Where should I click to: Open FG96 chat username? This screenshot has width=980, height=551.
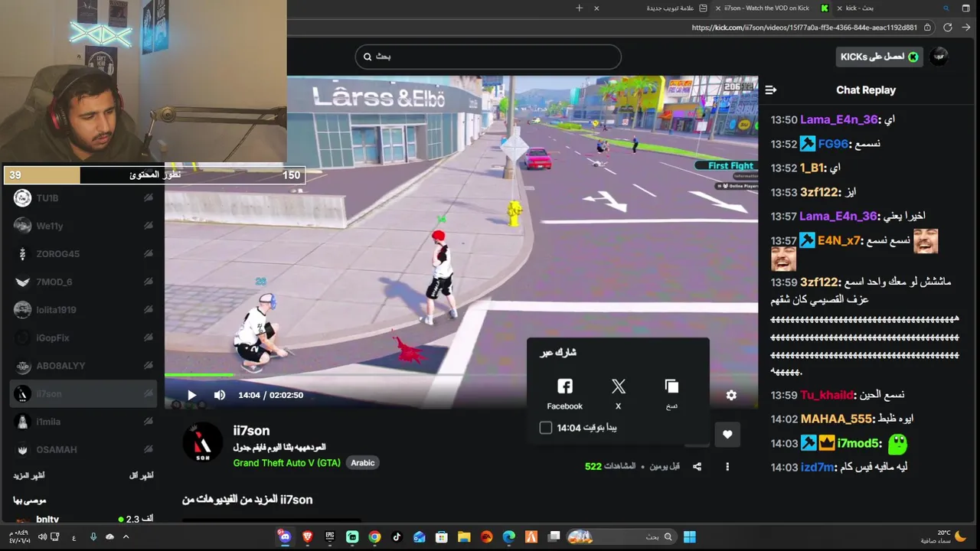(x=833, y=144)
